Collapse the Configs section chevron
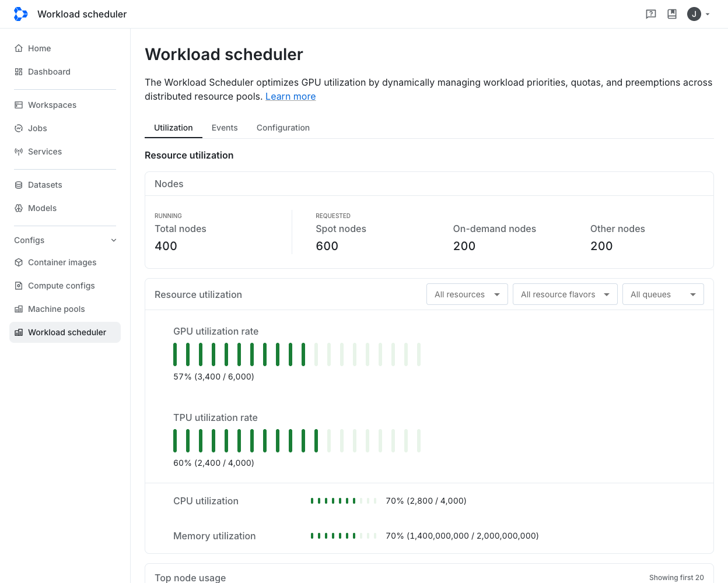This screenshot has height=583, width=728. 114,240
